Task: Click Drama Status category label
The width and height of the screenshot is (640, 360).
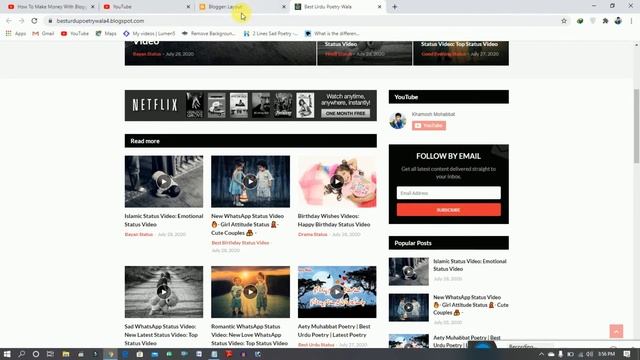Action: click(313, 234)
